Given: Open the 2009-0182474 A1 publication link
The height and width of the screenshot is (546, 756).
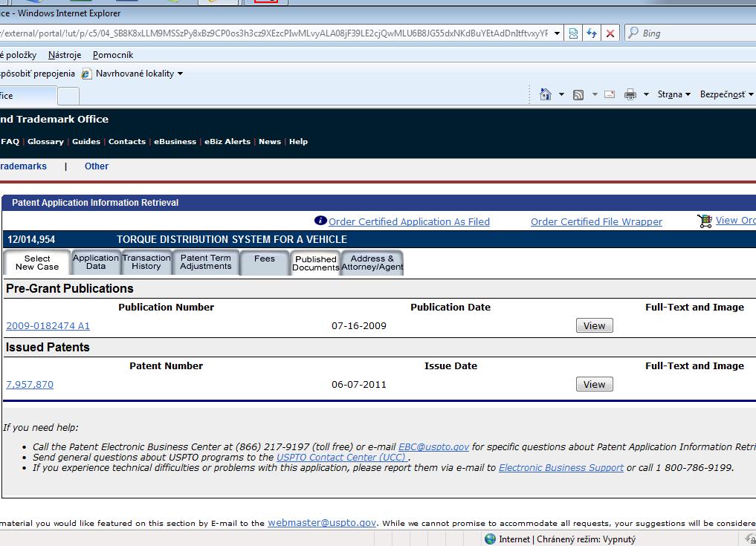Looking at the screenshot, I should (x=48, y=326).
